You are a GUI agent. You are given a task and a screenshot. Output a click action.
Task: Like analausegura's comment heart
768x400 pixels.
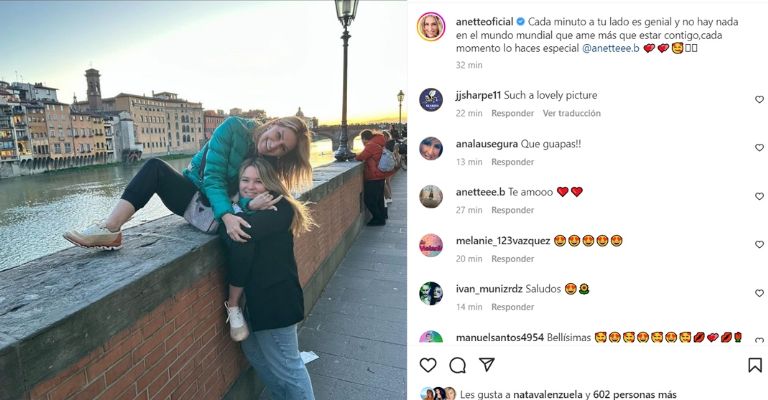(759, 147)
